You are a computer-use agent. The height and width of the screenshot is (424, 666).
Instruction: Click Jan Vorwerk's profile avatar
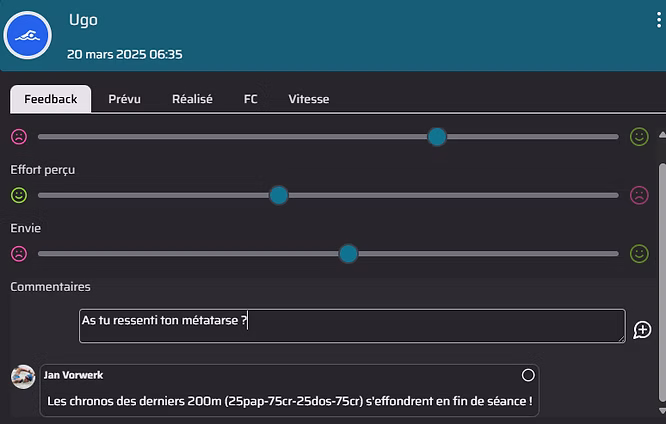tap(23, 377)
